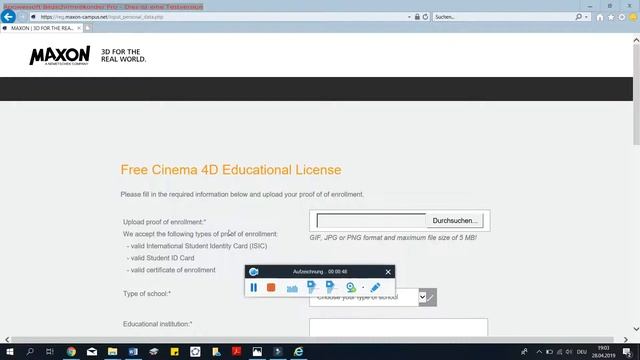Click the 'valid Student ID Card' text
The width and height of the screenshot is (640, 360).
pyautogui.click(x=162, y=258)
